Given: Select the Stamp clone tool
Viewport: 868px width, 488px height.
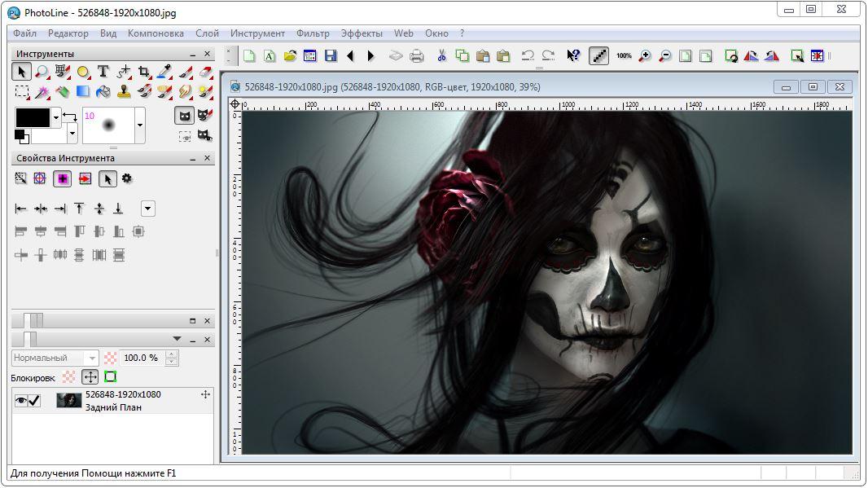Looking at the screenshot, I should tap(124, 91).
